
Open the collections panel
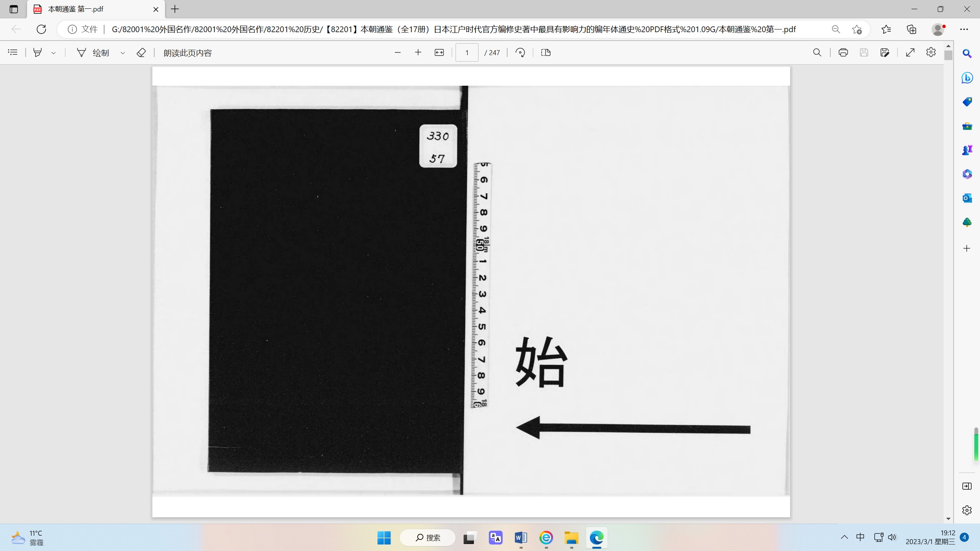[x=911, y=29]
